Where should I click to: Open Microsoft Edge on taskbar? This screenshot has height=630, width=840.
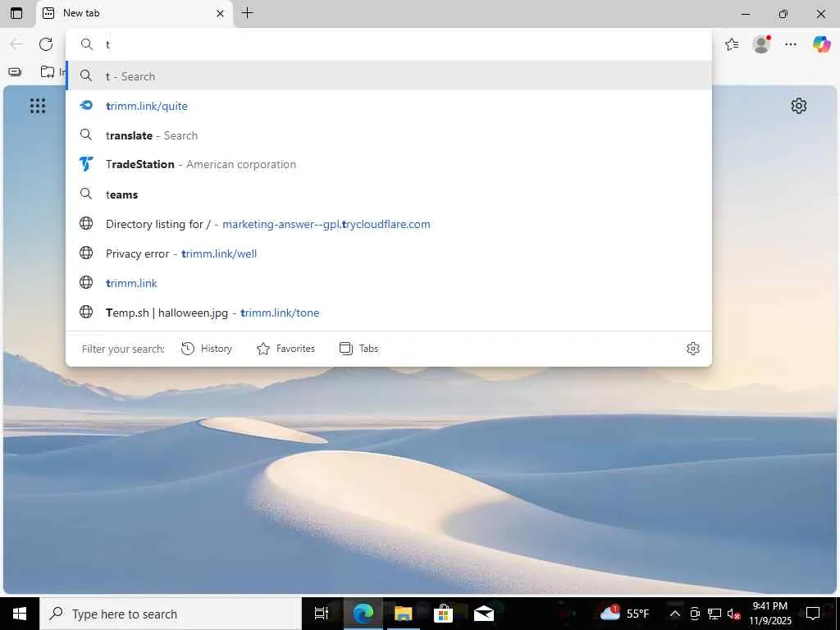click(x=363, y=614)
